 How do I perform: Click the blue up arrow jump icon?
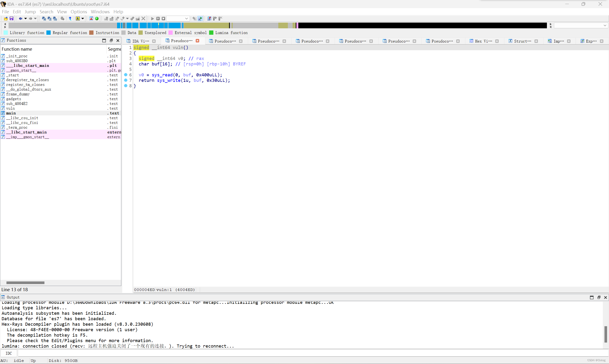70,19
